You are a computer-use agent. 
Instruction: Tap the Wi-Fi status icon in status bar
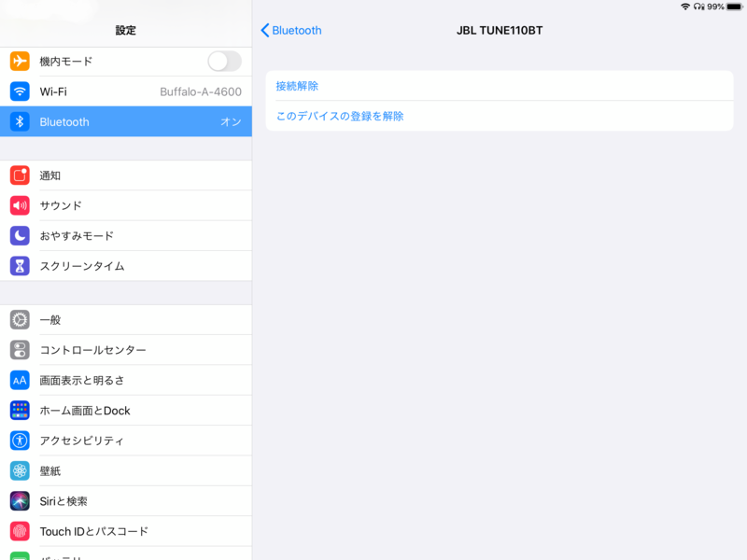click(685, 7)
